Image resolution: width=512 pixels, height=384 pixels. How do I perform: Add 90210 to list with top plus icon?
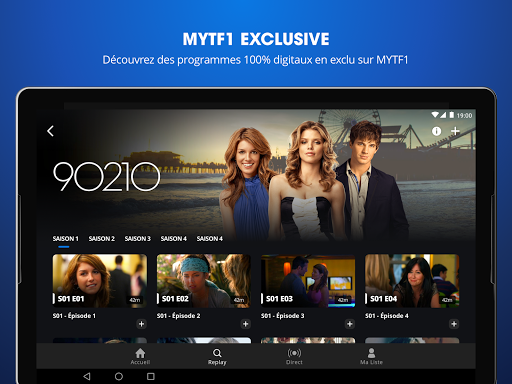pos(455,131)
